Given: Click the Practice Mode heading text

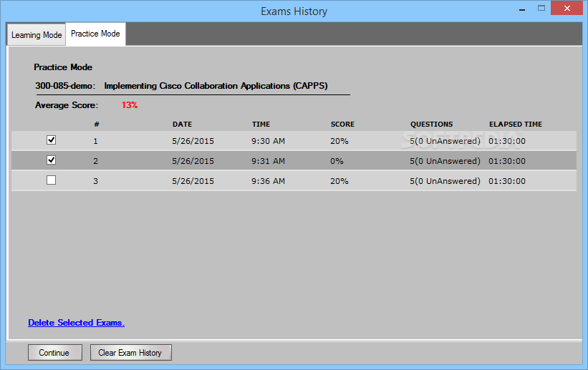Looking at the screenshot, I should pos(63,67).
